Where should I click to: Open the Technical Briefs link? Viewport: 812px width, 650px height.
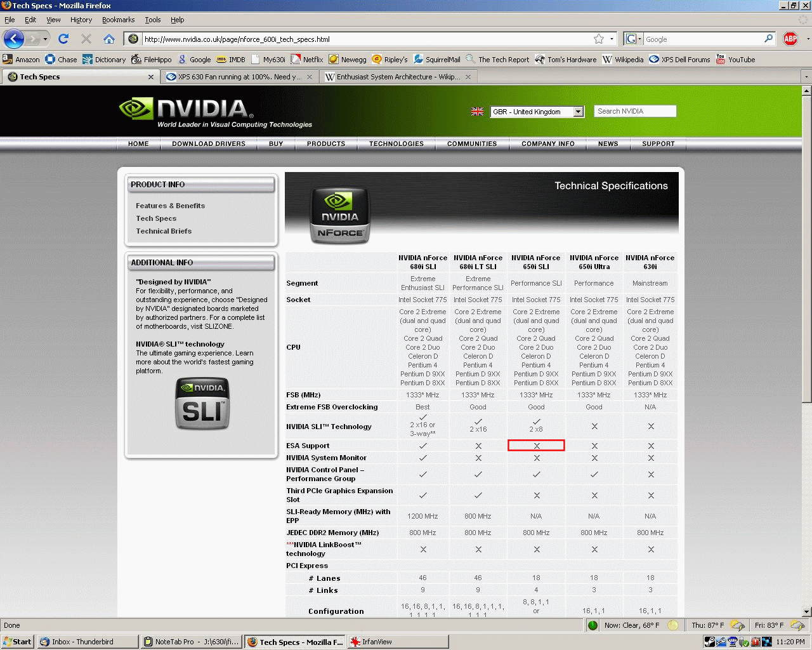(x=164, y=231)
